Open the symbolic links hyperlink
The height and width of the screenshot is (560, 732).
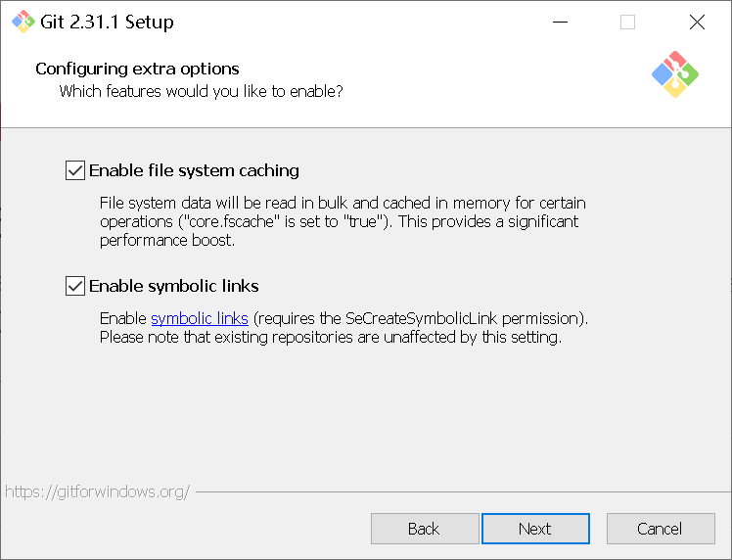pos(200,318)
